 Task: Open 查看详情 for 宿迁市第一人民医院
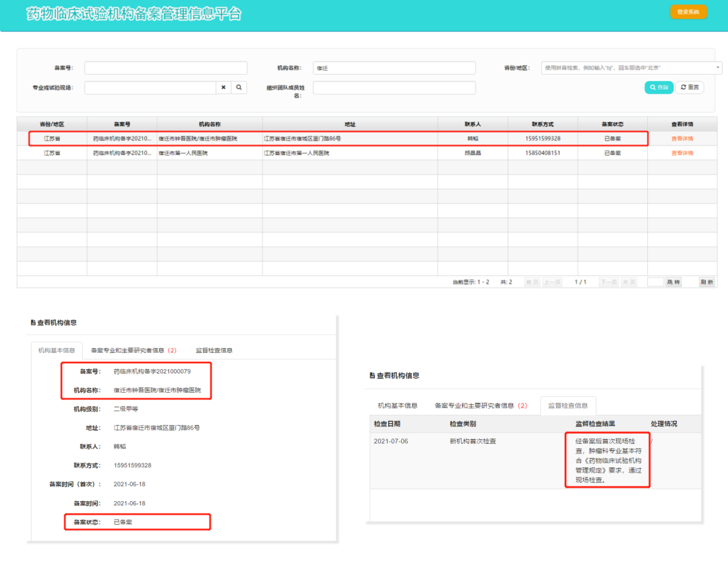[x=681, y=153]
